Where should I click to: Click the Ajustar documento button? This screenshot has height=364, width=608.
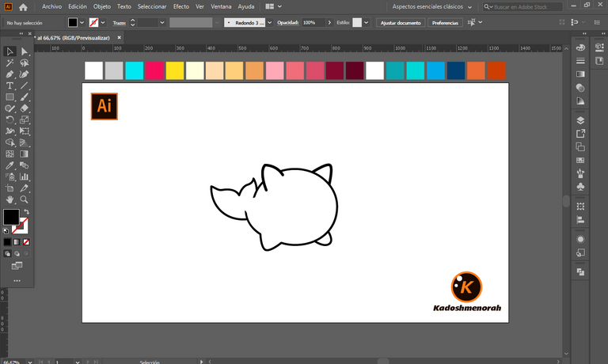[401, 22]
